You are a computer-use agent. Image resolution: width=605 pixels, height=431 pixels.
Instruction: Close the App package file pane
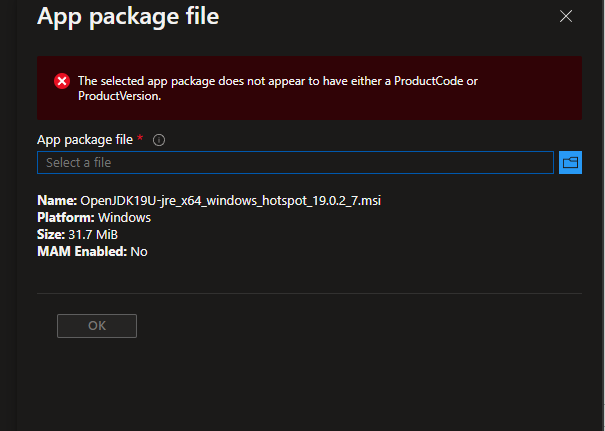pyautogui.click(x=566, y=16)
